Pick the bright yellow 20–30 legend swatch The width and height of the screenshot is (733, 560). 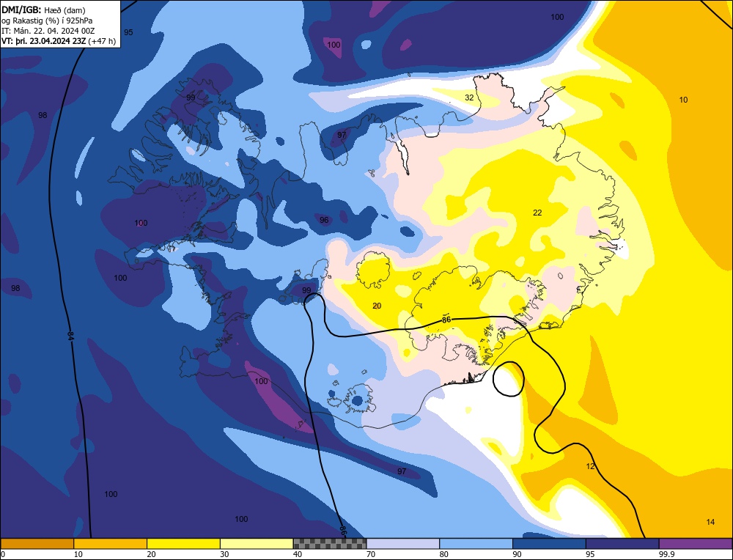click(x=183, y=543)
